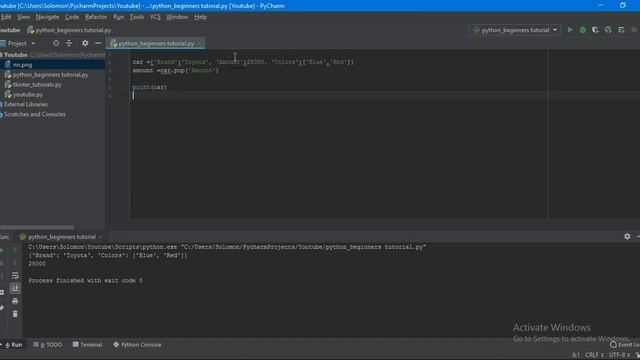This screenshot has height=360, width=640.
Task: Select nn.png in the project tree
Action: click(x=22, y=65)
